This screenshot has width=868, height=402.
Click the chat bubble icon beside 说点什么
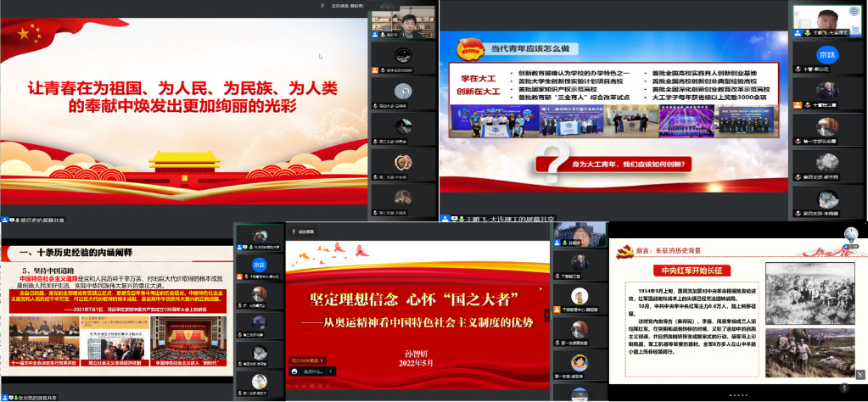(295, 371)
